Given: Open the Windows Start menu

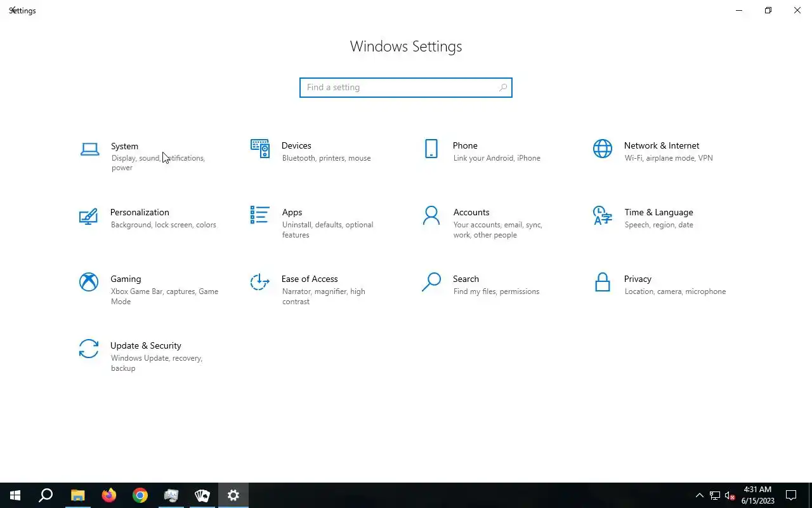Looking at the screenshot, I should point(15,495).
